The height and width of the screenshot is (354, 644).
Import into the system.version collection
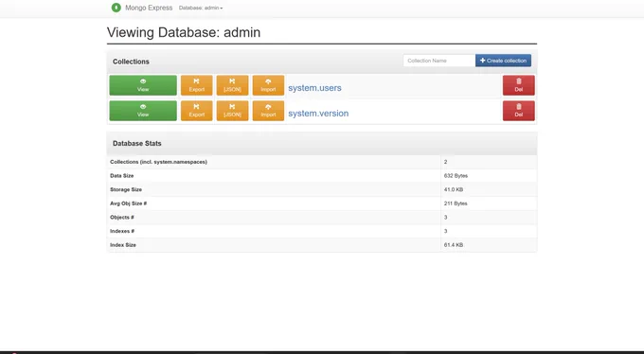point(268,111)
